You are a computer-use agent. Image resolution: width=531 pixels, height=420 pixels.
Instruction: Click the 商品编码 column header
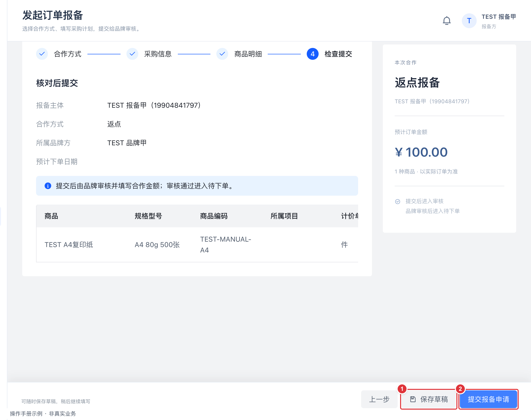click(x=214, y=216)
